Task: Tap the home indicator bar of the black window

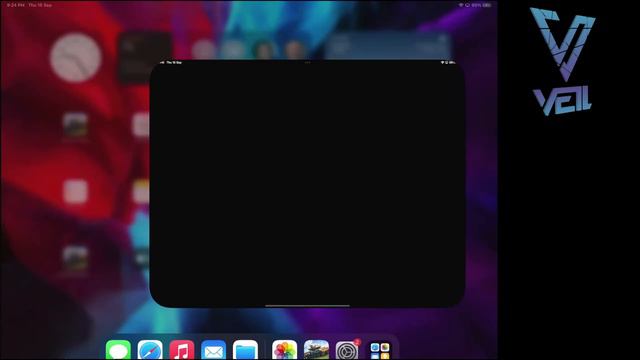Action: pyautogui.click(x=307, y=305)
